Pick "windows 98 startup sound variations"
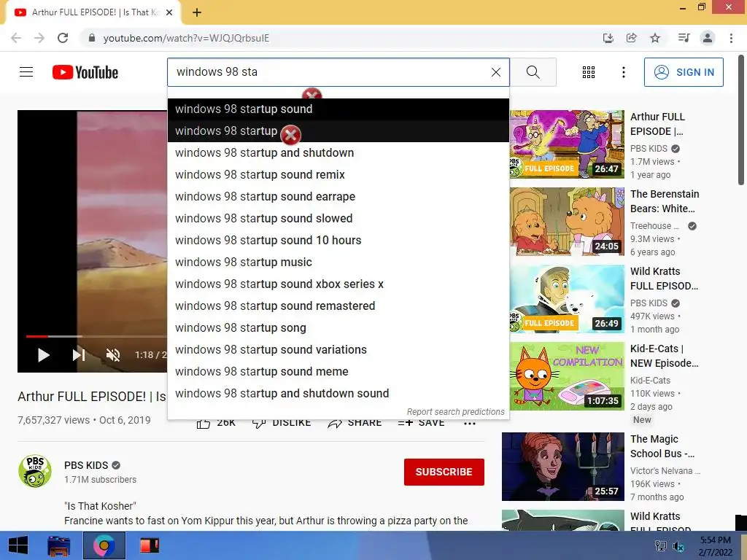The width and height of the screenshot is (747, 560). [x=338, y=350]
